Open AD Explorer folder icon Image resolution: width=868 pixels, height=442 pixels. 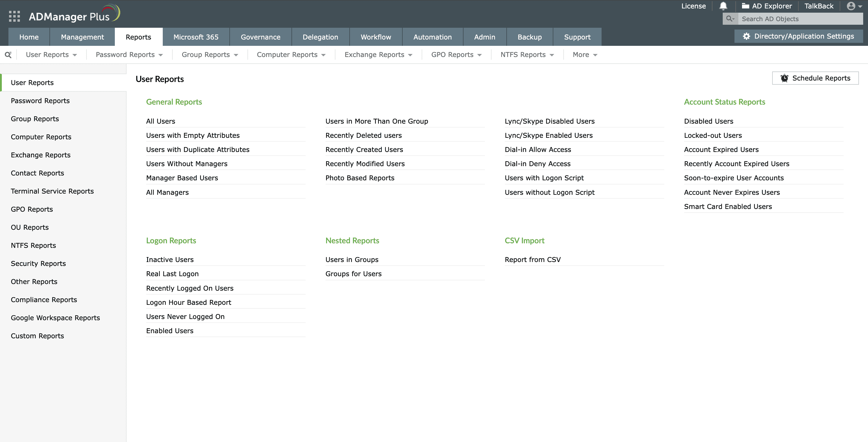point(745,6)
